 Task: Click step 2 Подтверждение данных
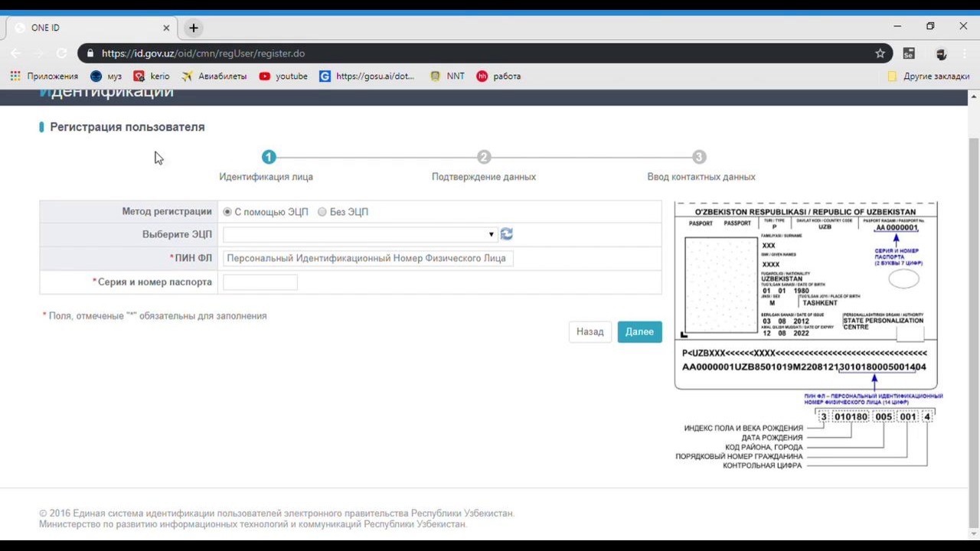[483, 158]
